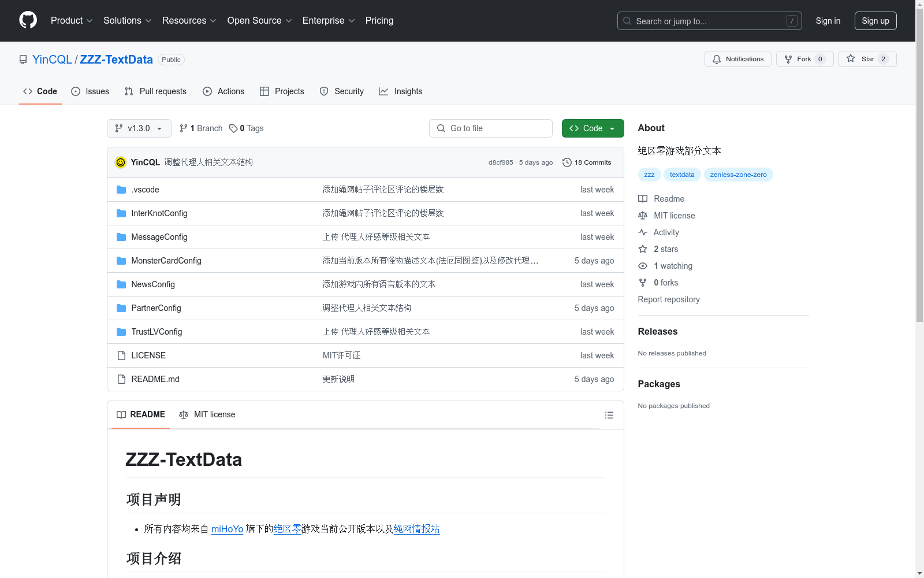This screenshot has height=578, width=924.
Task: Focus the Search or jump to field
Action: 710,21
